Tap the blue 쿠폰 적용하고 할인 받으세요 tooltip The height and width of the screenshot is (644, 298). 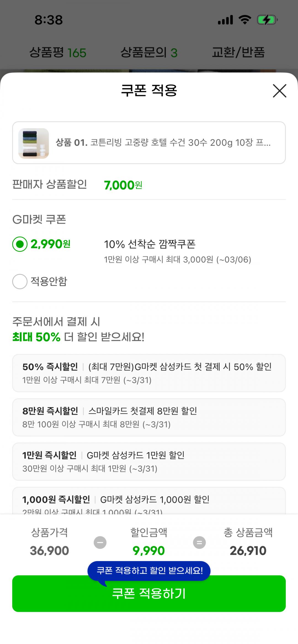(149, 571)
